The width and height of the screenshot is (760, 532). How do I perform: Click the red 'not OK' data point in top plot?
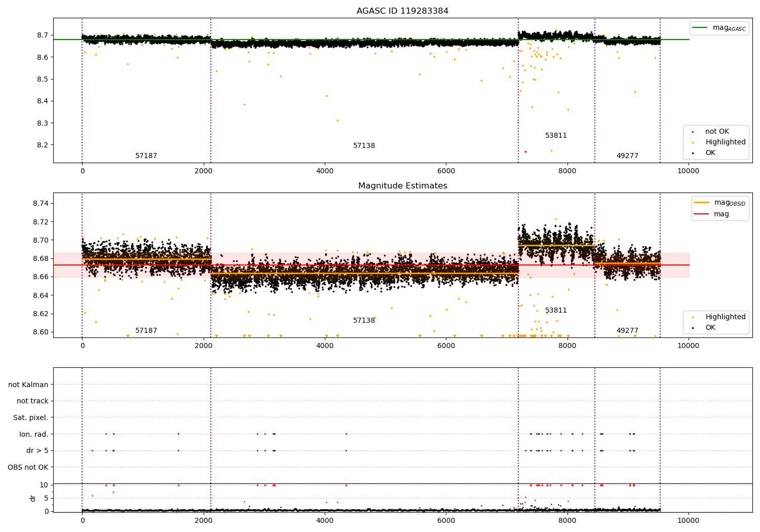pyautogui.click(x=525, y=151)
